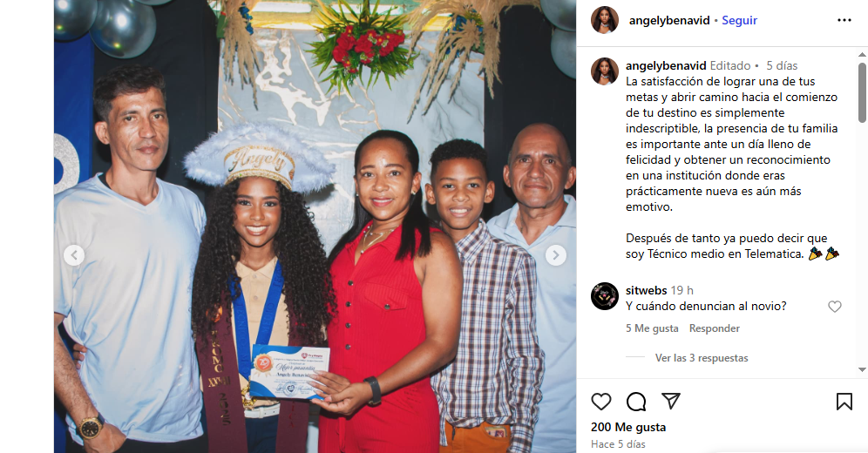Click Responder under sitwebs comment
The image size is (868, 453).
coord(714,328)
